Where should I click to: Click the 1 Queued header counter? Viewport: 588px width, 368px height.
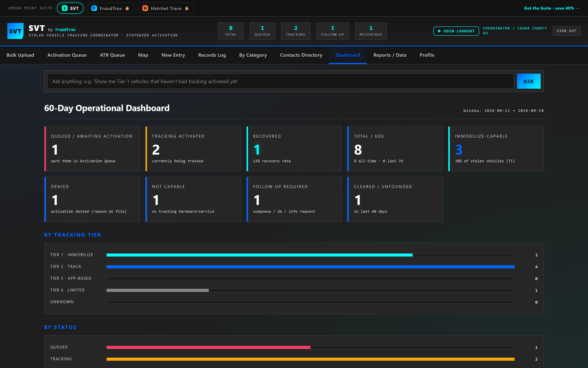262,31
